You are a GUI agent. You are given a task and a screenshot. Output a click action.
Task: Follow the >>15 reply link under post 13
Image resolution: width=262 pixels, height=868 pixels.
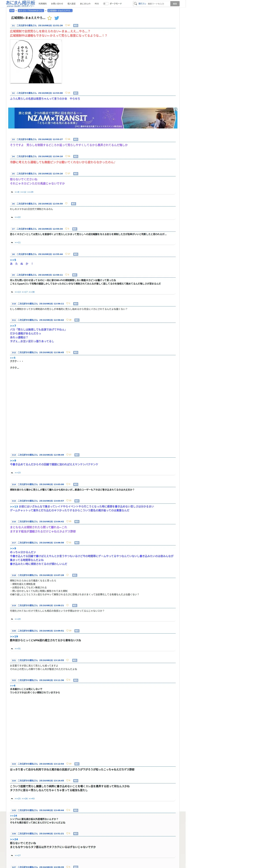tap(17, 473)
